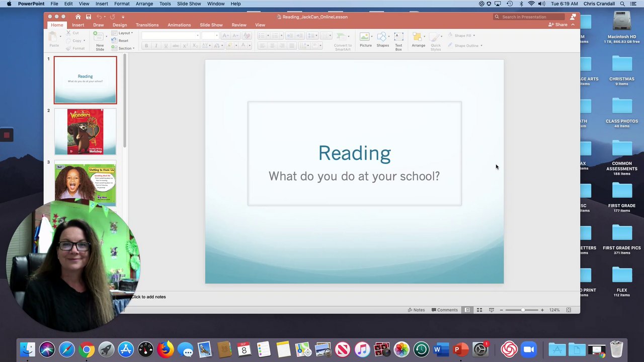The width and height of the screenshot is (644, 362).
Task: Click the Search in Presentation field
Action: click(x=529, y=17)
